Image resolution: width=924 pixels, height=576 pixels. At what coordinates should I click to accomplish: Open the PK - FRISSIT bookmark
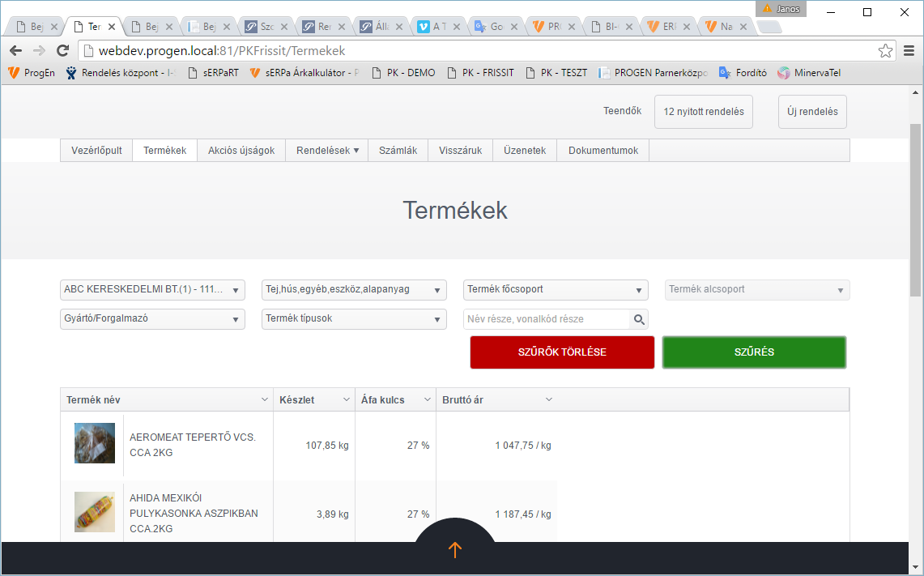(480, 73)
